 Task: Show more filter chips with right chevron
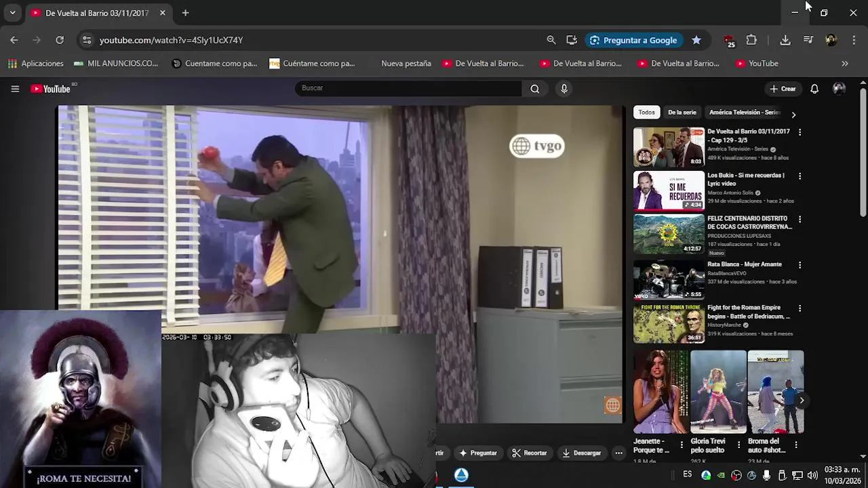[793, 115]
